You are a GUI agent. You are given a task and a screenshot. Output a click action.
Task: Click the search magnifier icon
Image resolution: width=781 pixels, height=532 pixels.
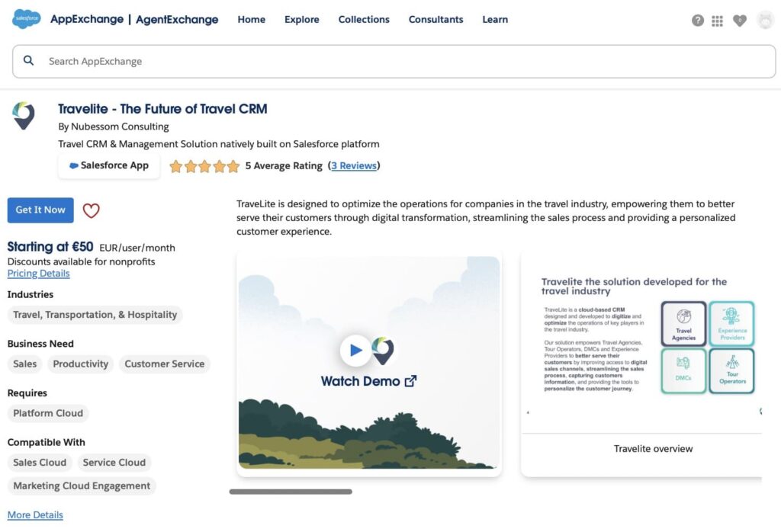pos(29,61)
